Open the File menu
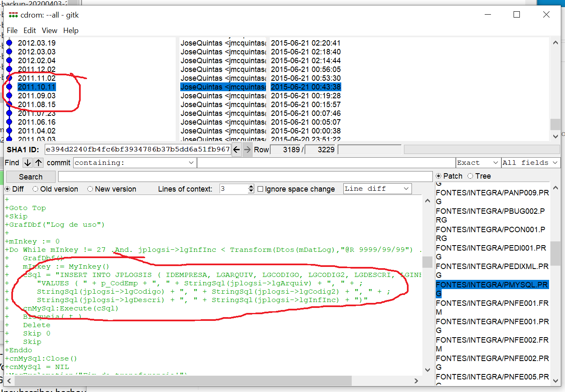 (x=12, y=31)
